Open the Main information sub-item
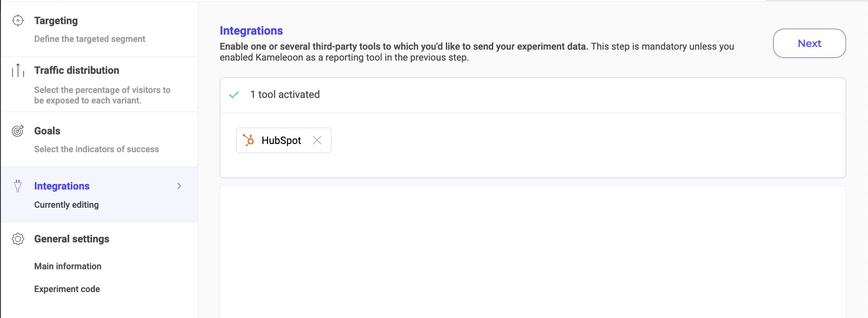This screenshot has height=318, width=868. pyautogui.click(x=68, y=267)
